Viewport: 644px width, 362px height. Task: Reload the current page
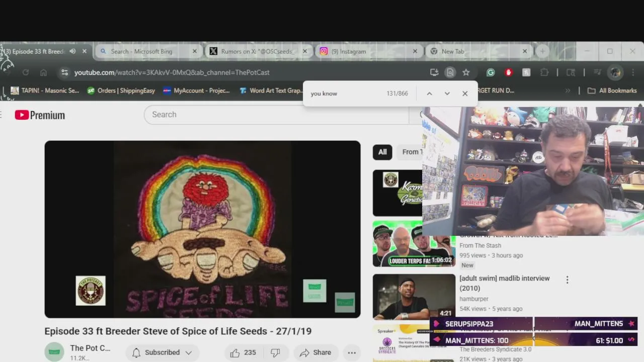26,72
